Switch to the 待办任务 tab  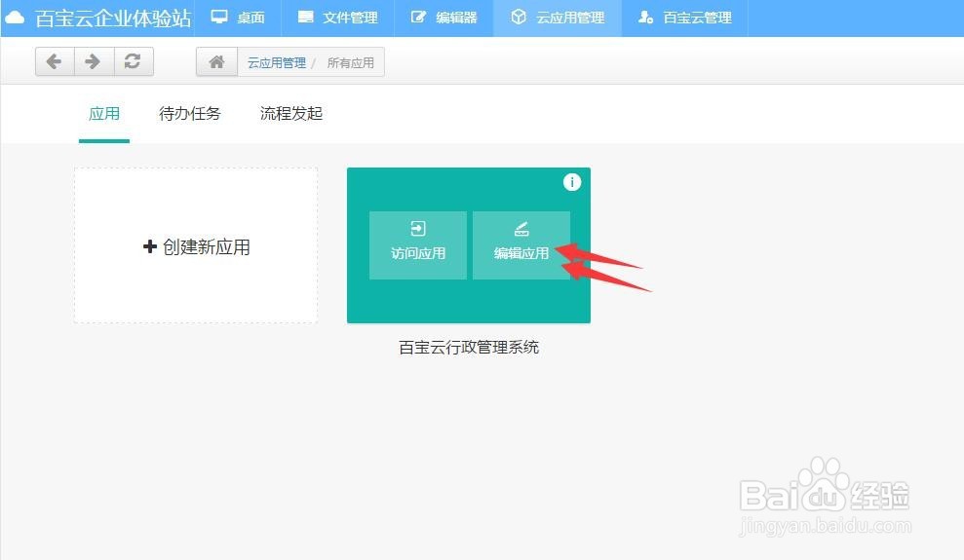189,114
